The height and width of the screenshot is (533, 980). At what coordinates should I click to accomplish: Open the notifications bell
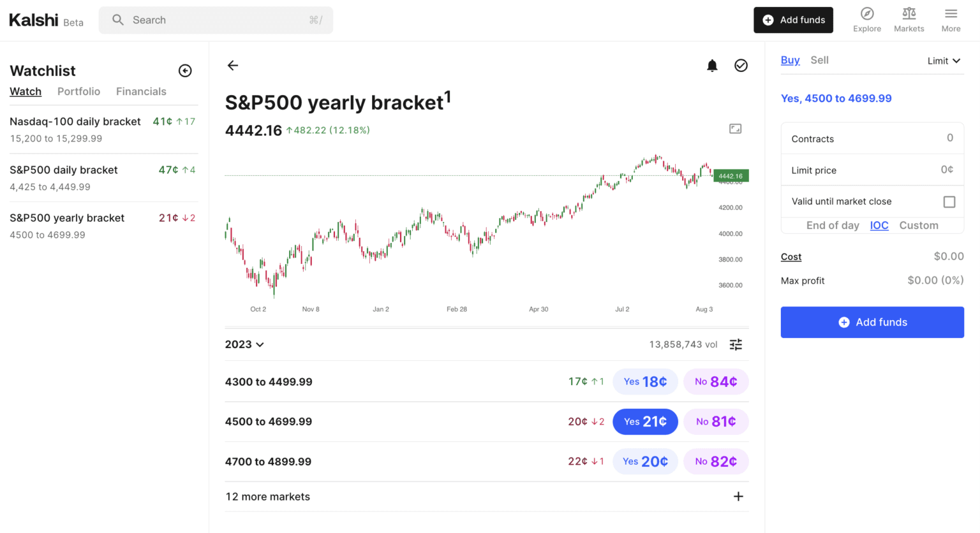pos(712,65)
